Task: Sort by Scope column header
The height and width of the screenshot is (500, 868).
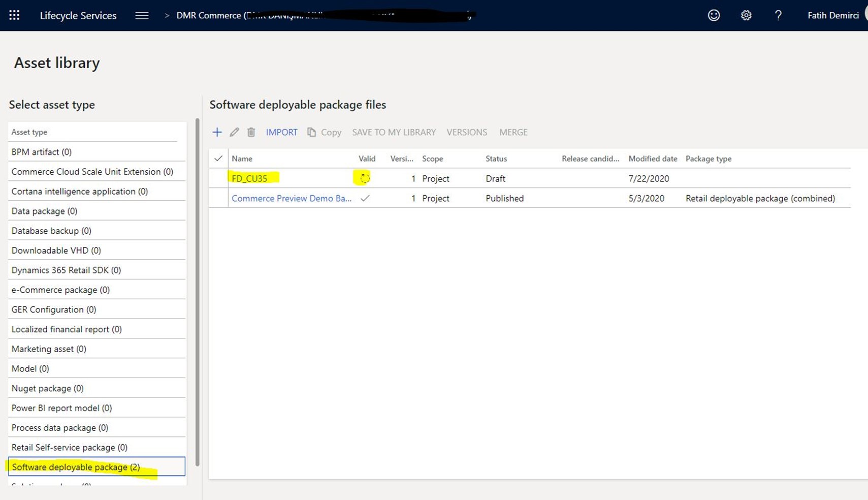Action: [x=432, y=159]
